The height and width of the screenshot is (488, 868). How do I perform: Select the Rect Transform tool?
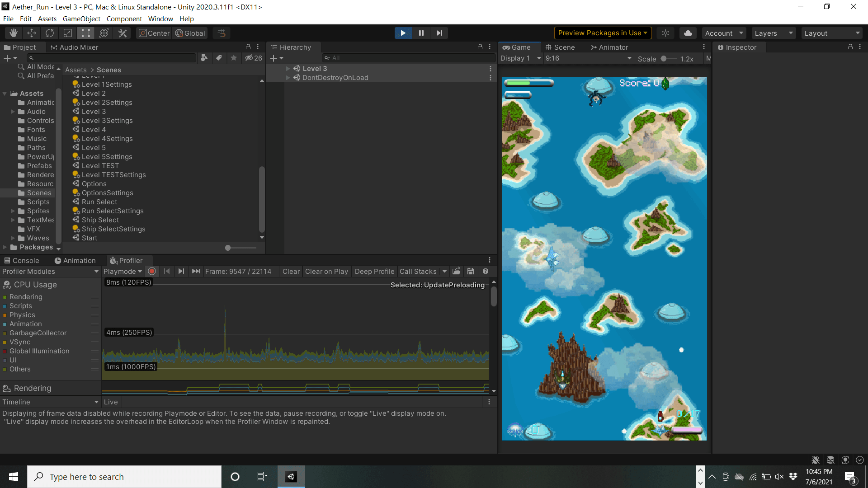[x=86, y=33]
